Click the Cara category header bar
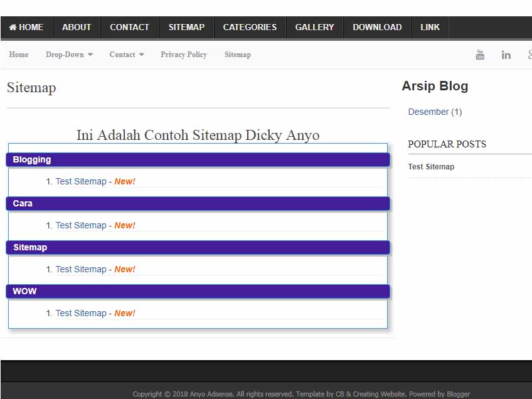 coord(198,203)
